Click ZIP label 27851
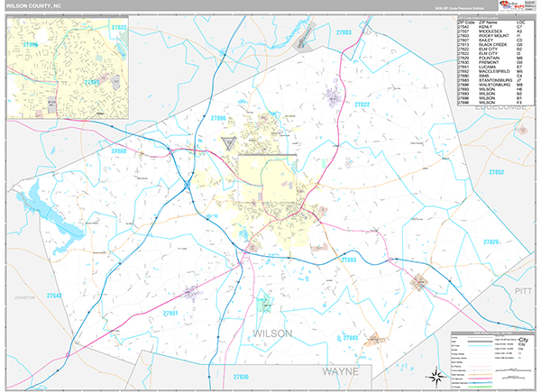The width and height of the screenshot is (541, 392). tap(170, 314)
